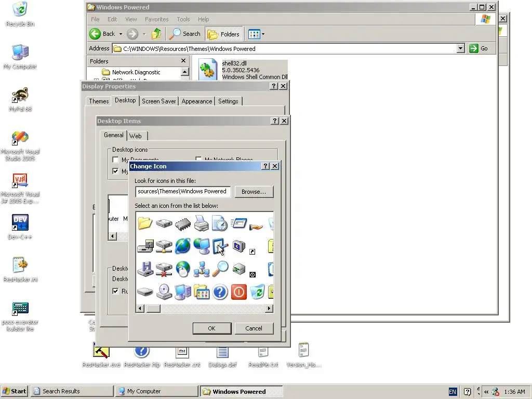The image size is (532, 399).
Task: Select the small clock overlay icon
Action: [252, 275]
